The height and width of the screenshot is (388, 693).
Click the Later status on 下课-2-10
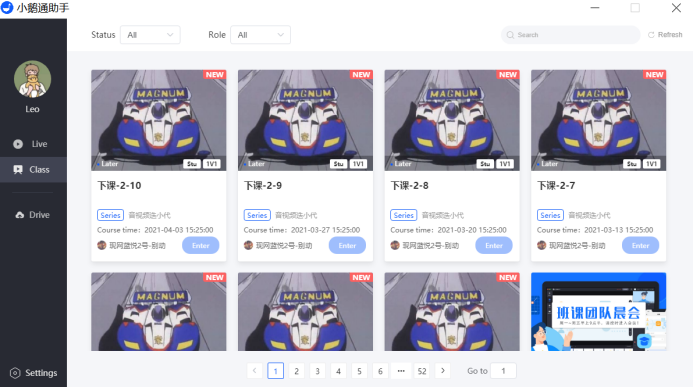107,164
